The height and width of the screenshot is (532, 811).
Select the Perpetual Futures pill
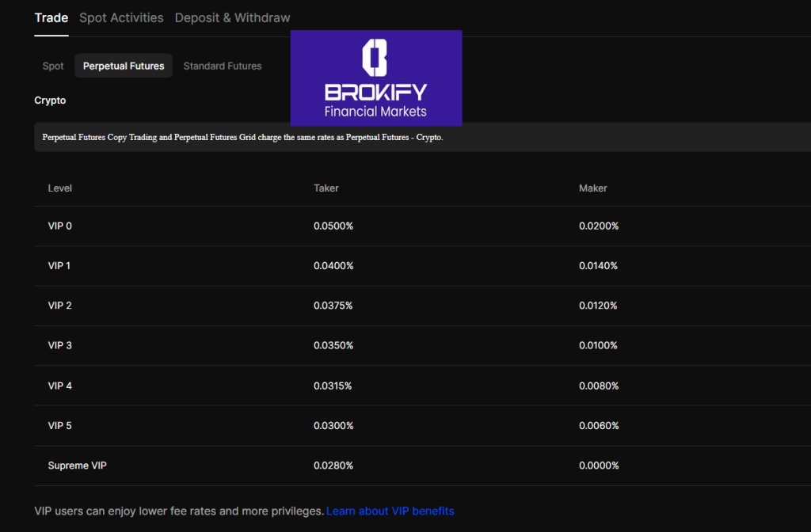click(x=124, y=66)
